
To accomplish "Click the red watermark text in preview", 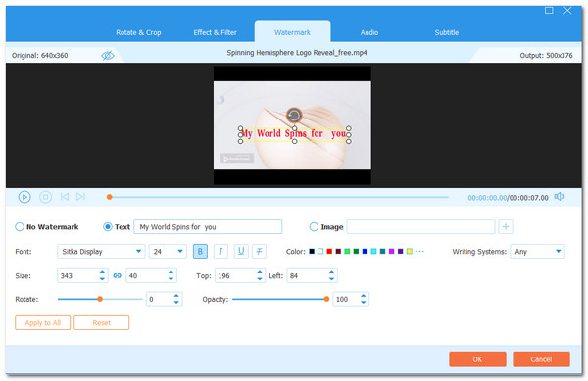I will click(294, 134).
